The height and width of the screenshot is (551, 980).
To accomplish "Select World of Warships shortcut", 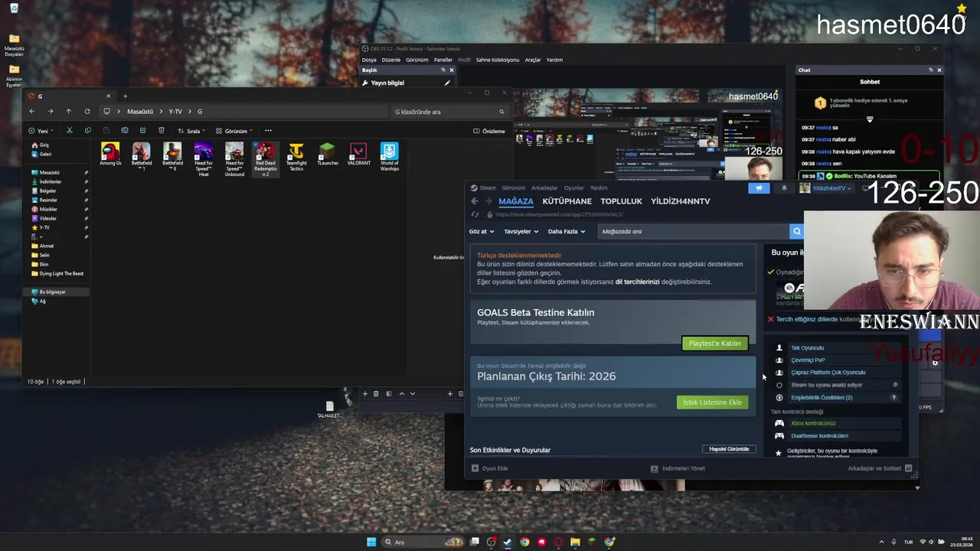I will click(390, 156).
